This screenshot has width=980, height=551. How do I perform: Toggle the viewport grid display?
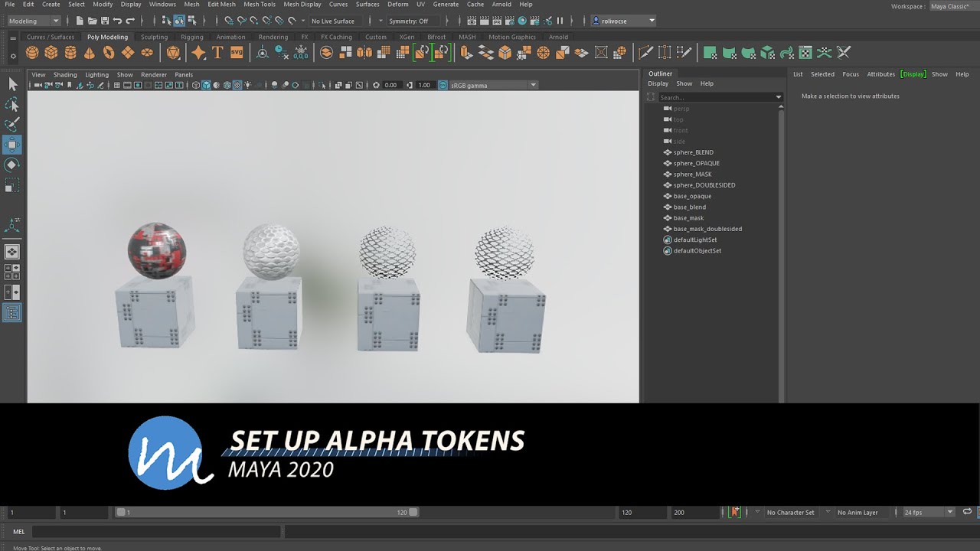tap(116, 85)
